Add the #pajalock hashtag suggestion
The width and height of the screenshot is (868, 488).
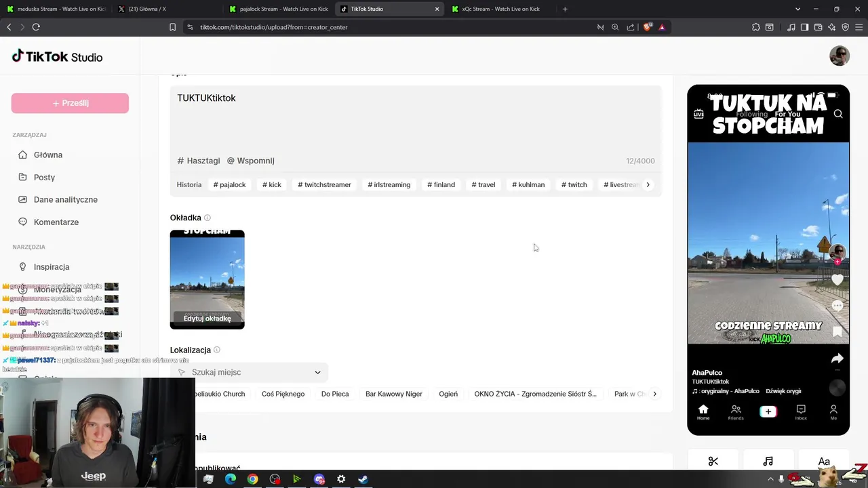[x=229, y=184]
